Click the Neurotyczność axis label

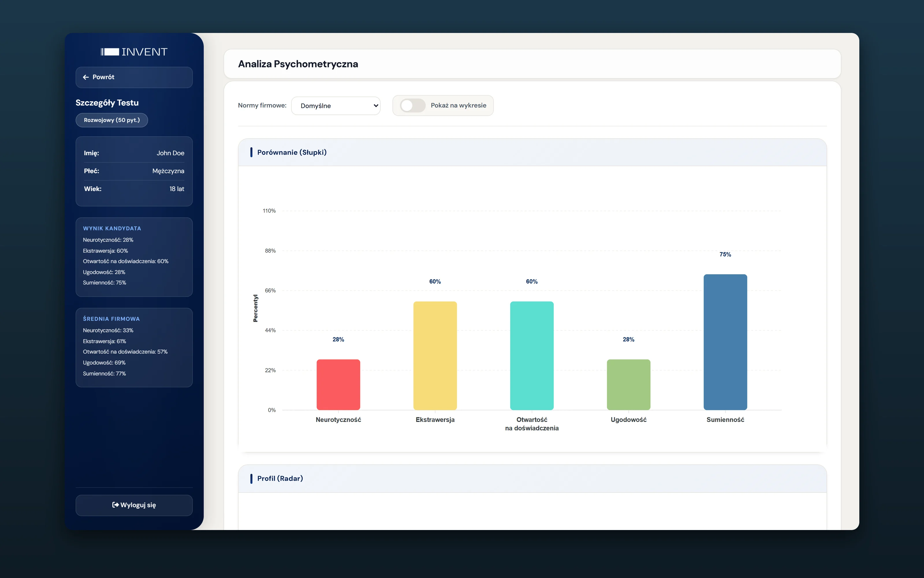coord(338,420)
